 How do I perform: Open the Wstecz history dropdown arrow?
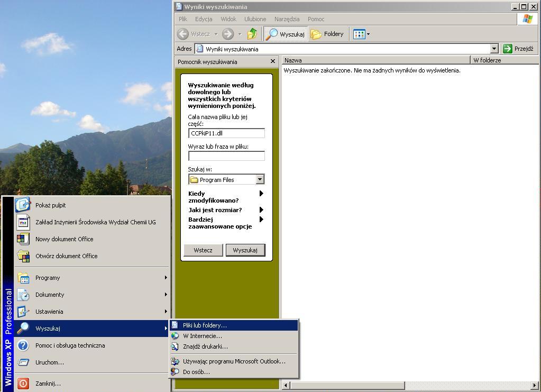216,34
